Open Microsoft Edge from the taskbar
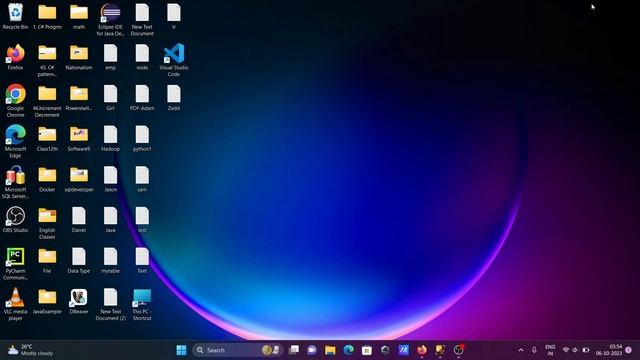This screenshot has height=360, width=640. coord(349,350)
